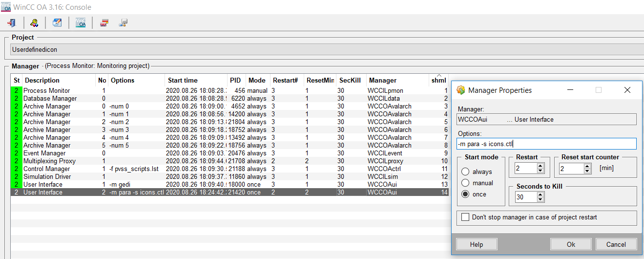Click the Manager Properties dialog title icon
Image resolution: width=644 pixels, height=259 pixels.
pos(460,90)
